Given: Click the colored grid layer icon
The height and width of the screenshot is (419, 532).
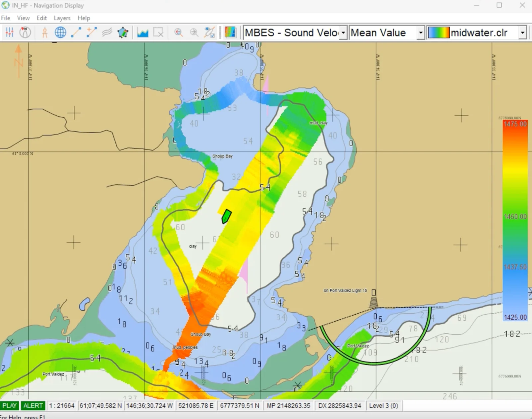Looking at the screenshot, I should click(230, 33).
